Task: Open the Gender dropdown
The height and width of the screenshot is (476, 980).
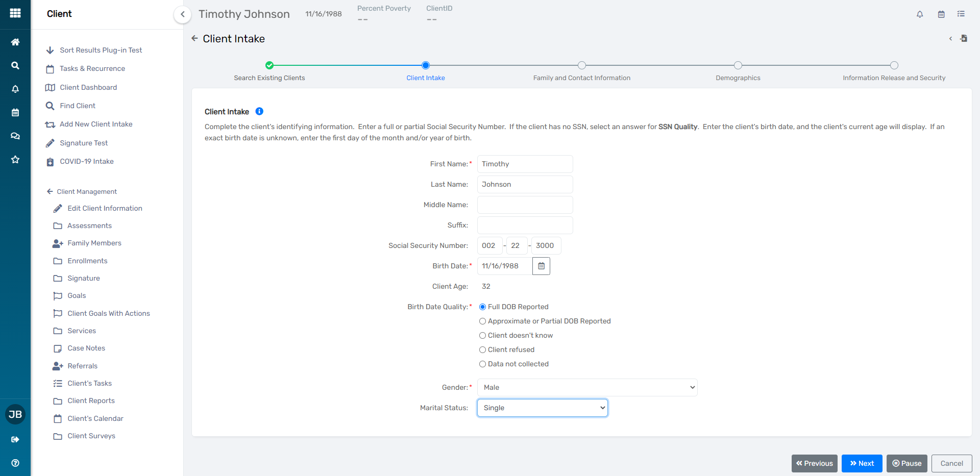Action: (587, 387)
